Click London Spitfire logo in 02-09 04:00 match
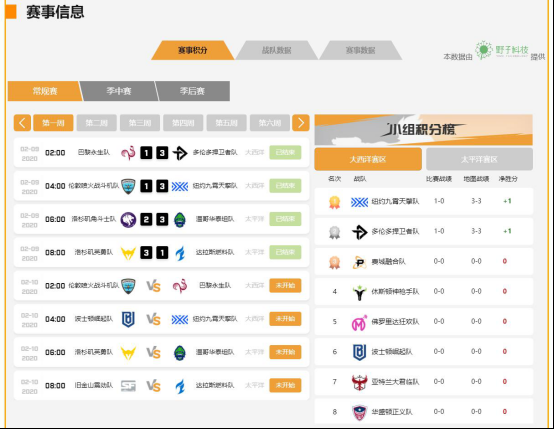Viewport: 554px width, 429px height. pyautogui.click(x=128, y=186)
